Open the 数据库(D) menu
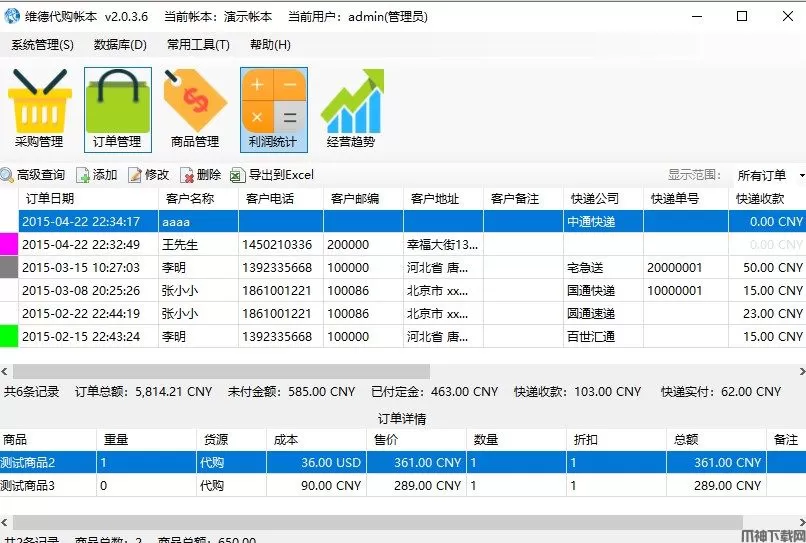 [x=120, y=45]
